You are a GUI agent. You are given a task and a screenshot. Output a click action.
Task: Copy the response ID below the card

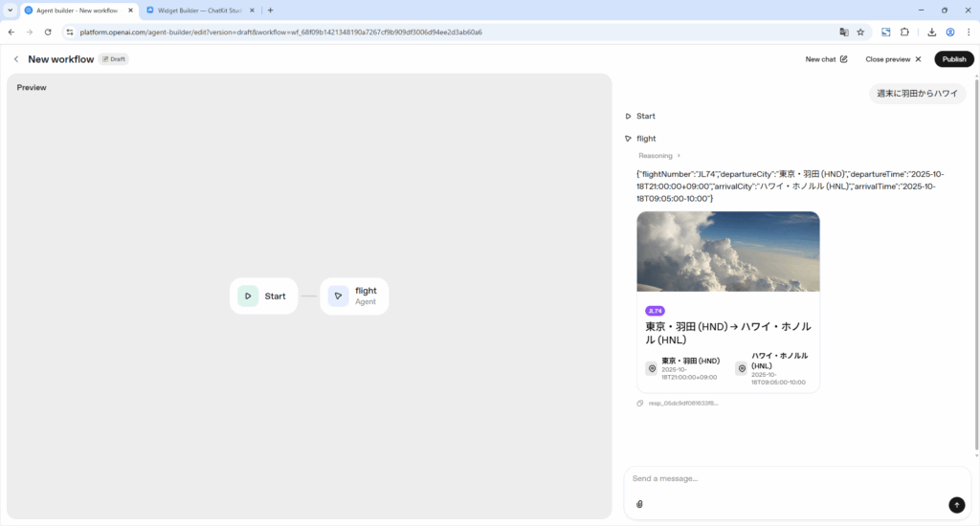coord(640,404)
